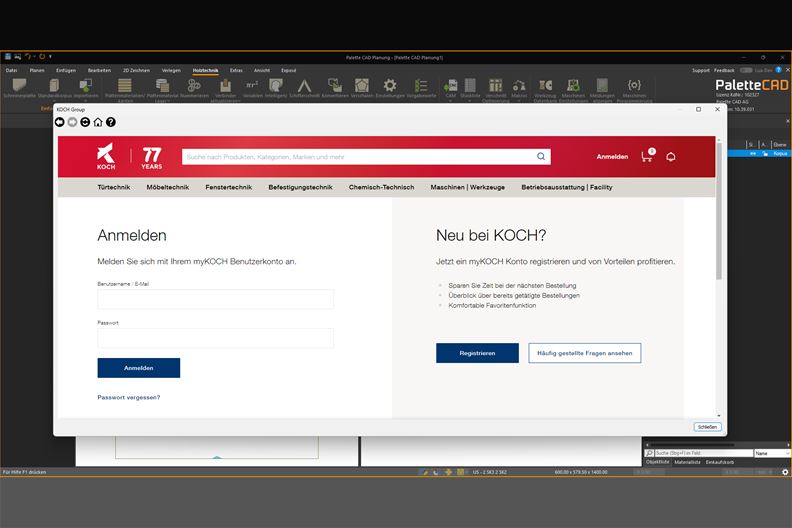Click Anmelden link in red header

point(612,157)
